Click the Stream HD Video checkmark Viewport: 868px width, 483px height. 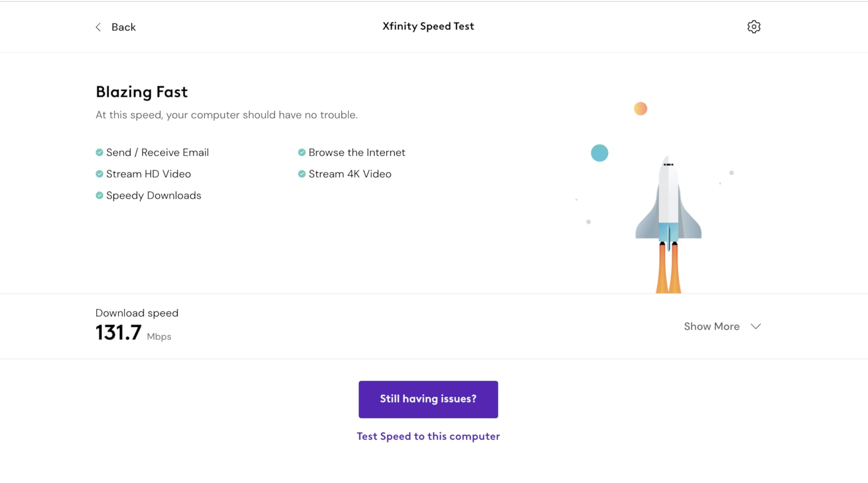point(99,173)
